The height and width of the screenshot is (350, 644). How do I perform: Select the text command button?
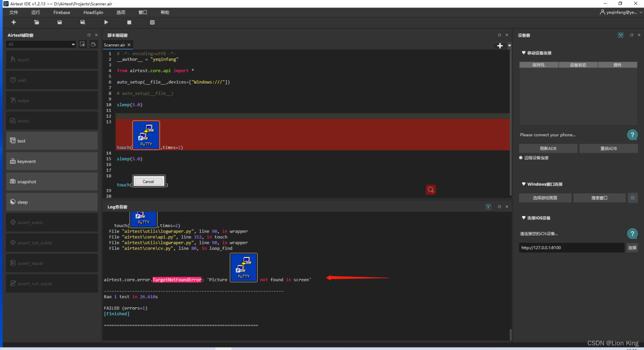point(52,141)
